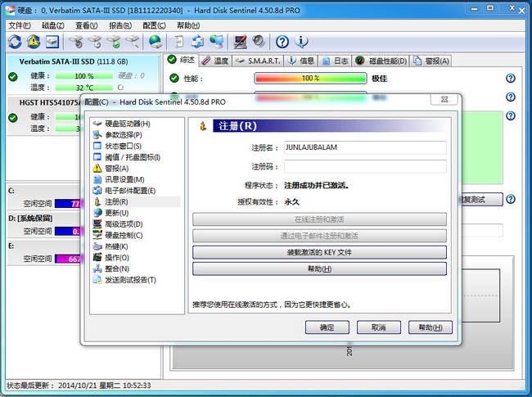The image size is (532, 397).
Task: Click the warning alert toolbar icon
Action: coord(34,42)
